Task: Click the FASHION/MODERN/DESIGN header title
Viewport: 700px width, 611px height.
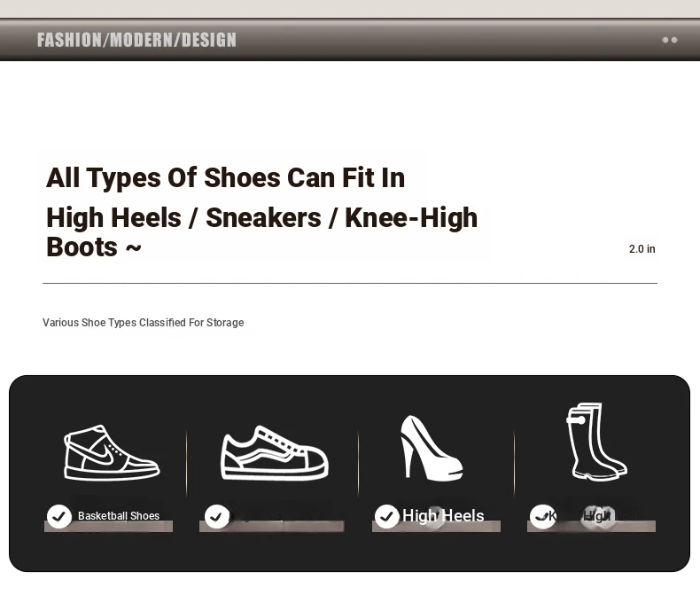Action: tap(136, 40)
